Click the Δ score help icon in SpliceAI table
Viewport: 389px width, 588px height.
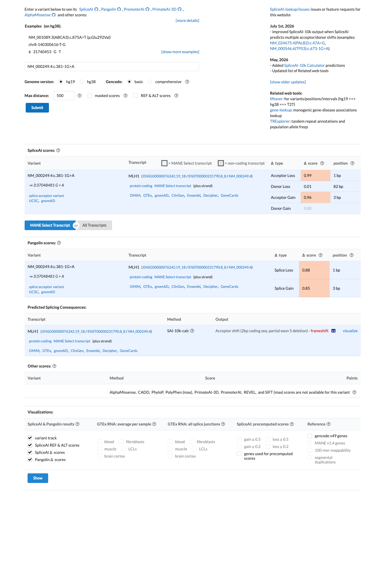pos(322,163)
